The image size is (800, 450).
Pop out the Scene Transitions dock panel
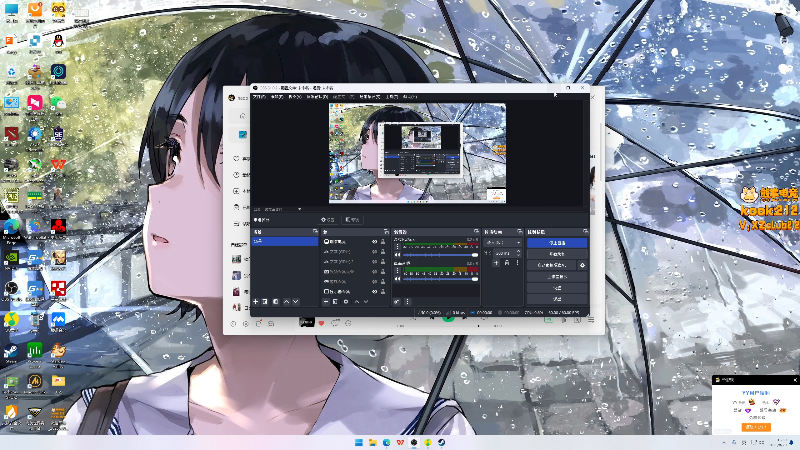click(x=520, y=231)
